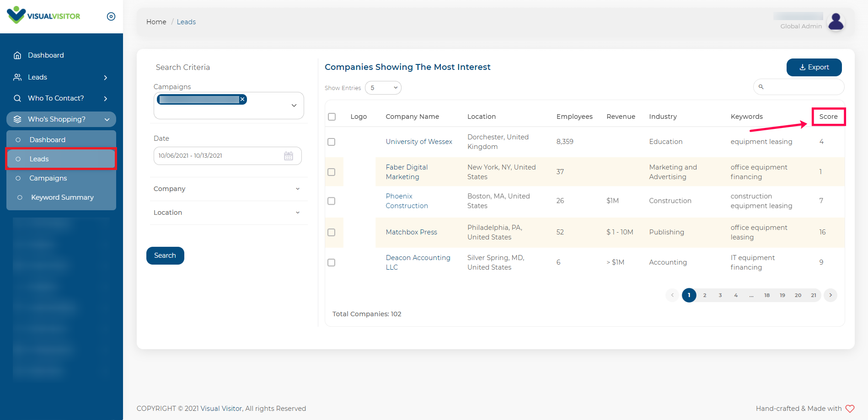Image resolution: width=868 pixels, height=420 pixels.
Task: Expand the Leads sidebar menu chevron
Action: click(x=106, y=78)
